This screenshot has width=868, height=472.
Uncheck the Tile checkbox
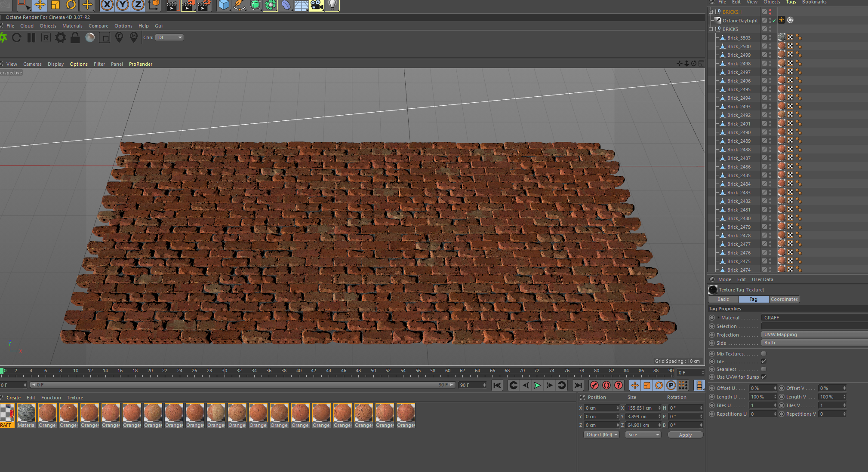pos(763,362)
